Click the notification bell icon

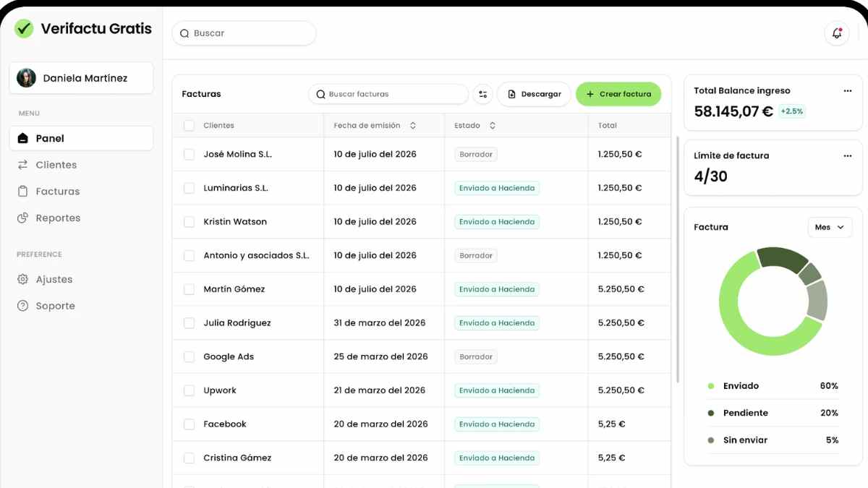pyautogui.click(x=837, y=33)
